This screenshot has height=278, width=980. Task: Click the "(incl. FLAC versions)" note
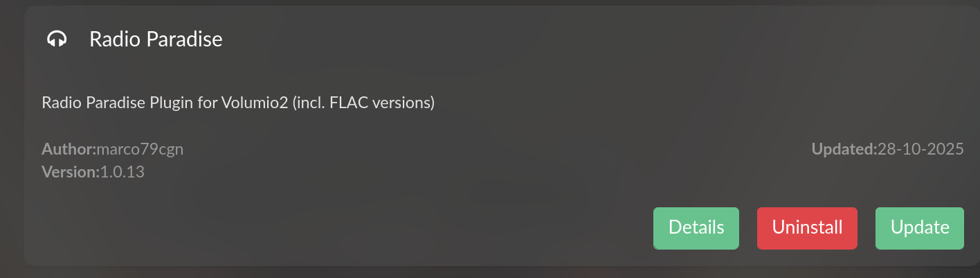point(363,103)
